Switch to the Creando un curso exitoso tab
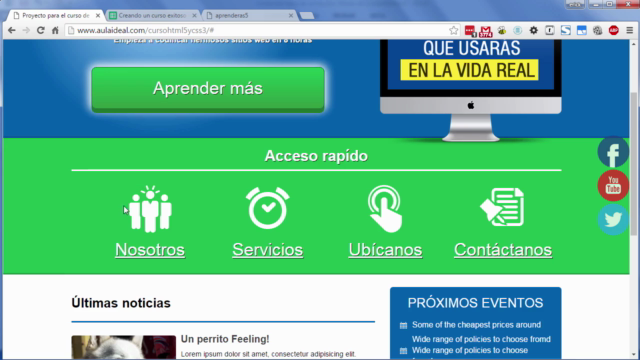The height and width of the screenshot is (360, 640). [x=152, y=16]
